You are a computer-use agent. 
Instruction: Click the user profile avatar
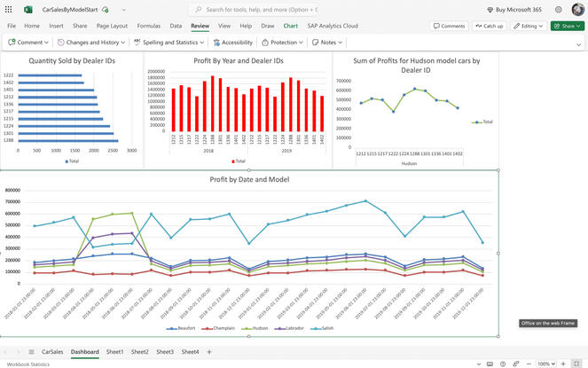(x=576, y=9)
